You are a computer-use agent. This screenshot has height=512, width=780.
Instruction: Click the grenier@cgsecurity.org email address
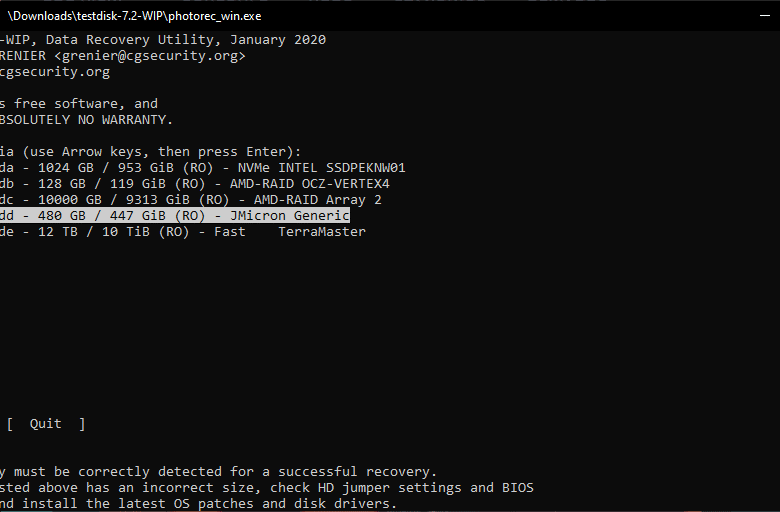[x=150, y=56]
